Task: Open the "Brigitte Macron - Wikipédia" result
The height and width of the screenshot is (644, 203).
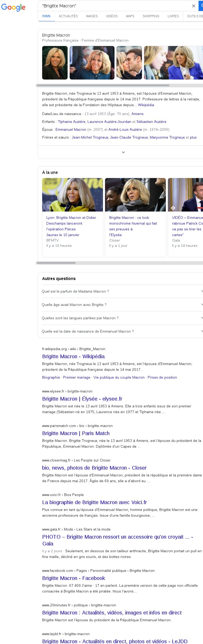Action: pos(73,356)
